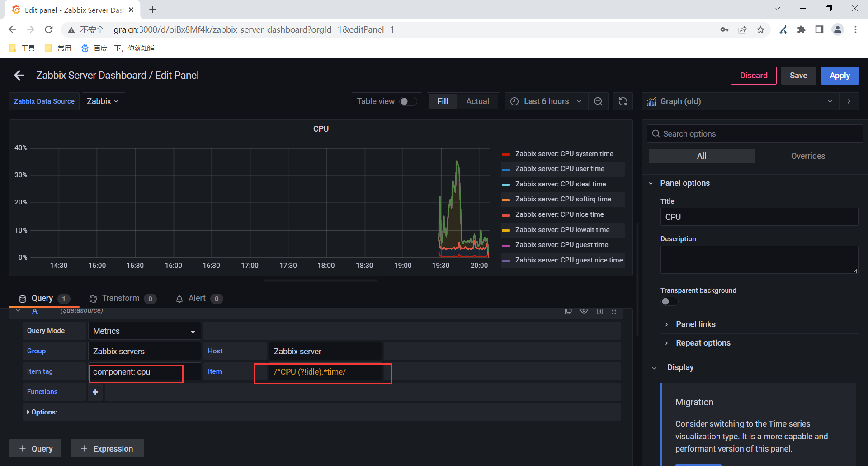Toggle CPU user time legend series
This screenshot has width=868, height=466.
pos(560,169)
